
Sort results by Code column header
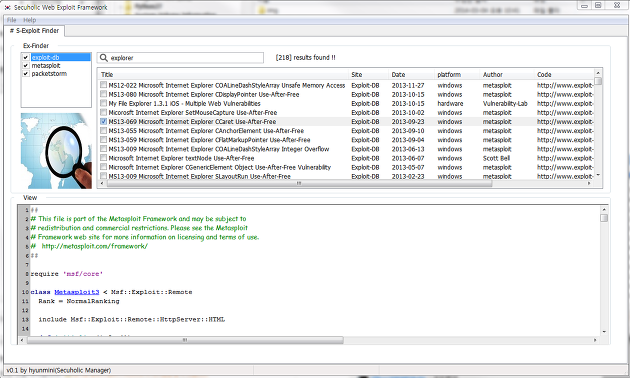(564, 74)
